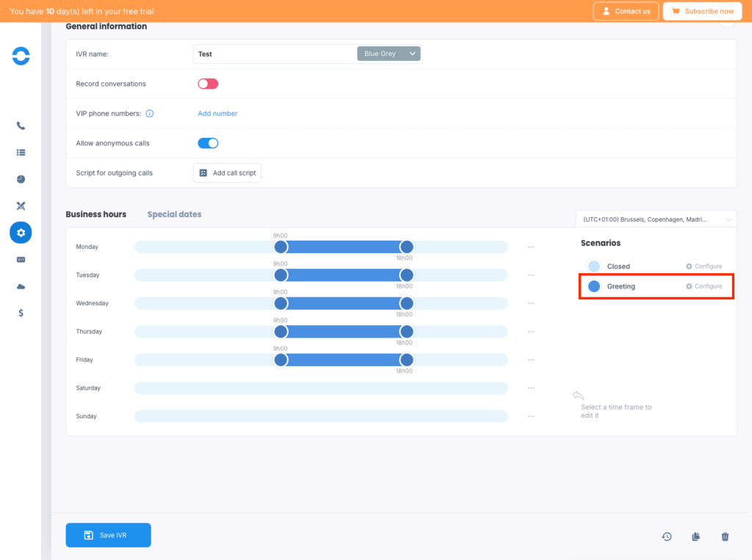The image size is (752, 560).
Task: Click the list view sidebar icon
Action: point(21,153)
